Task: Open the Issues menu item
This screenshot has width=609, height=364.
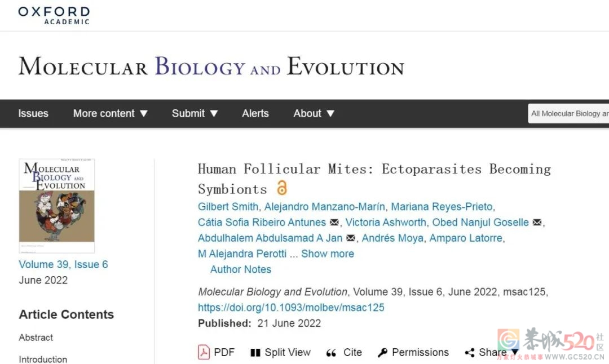Action: pyautogui.click(x=33, y=113)
